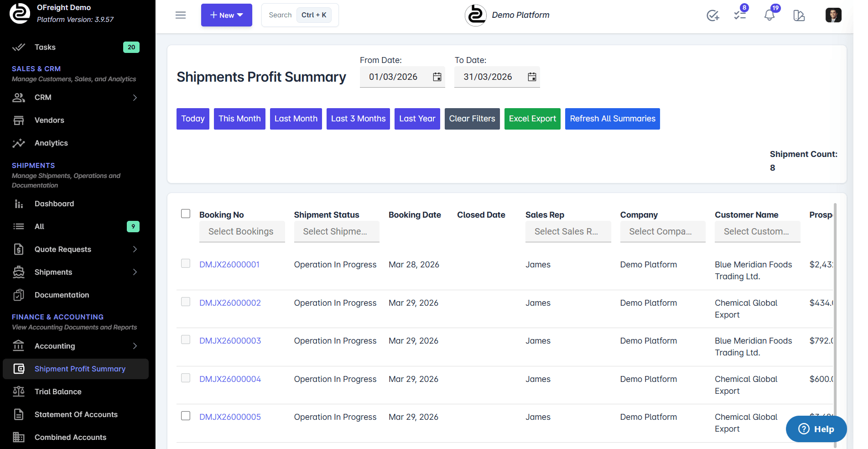Expand the CRM sidebar section chevron
The width and height of the screenshot is (868, 449).
click(x=135, y=97)
